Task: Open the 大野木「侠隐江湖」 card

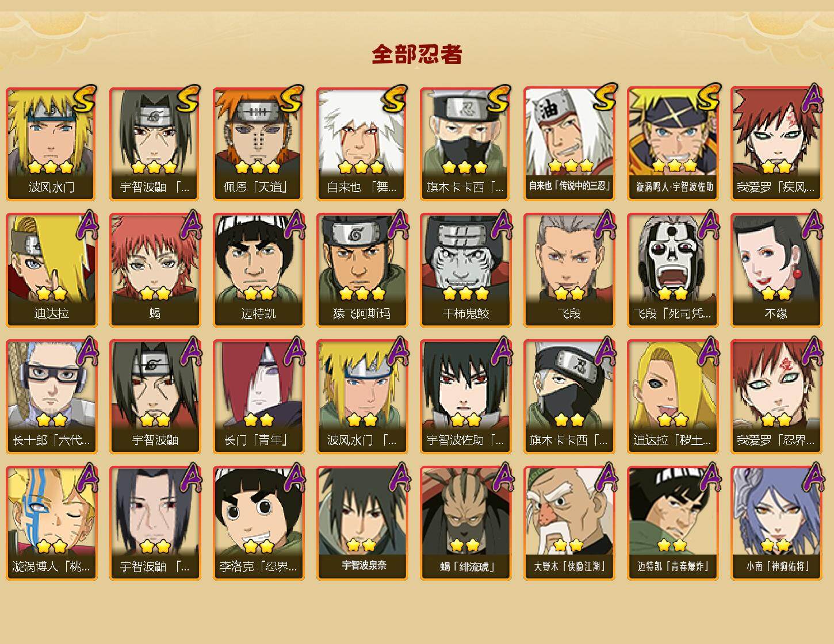Action: pos(569,523)
